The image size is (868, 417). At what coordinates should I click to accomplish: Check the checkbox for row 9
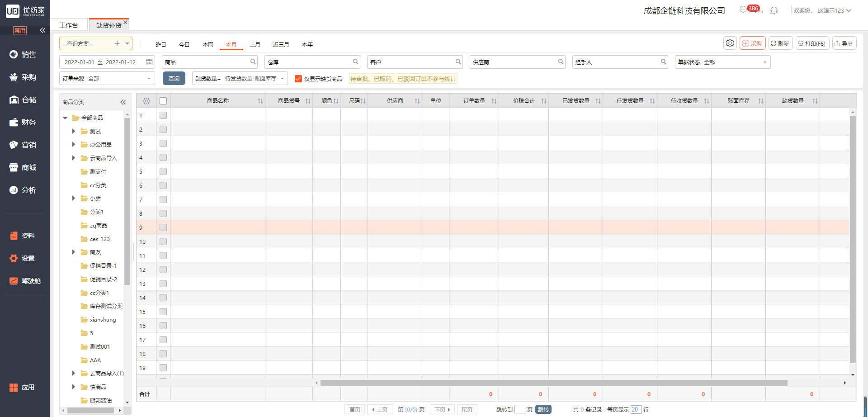pyautogui.click(x=163, y=227)
